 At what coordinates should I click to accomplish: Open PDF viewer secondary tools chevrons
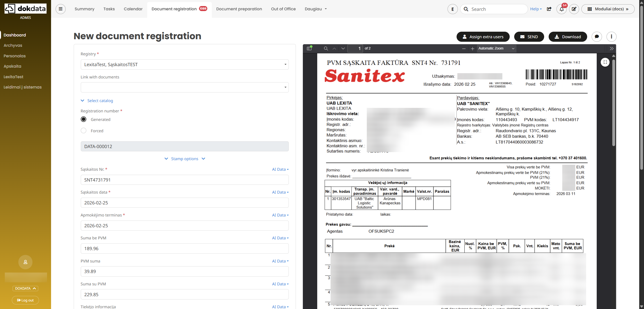pyautogui.click(x=612, y=49)
